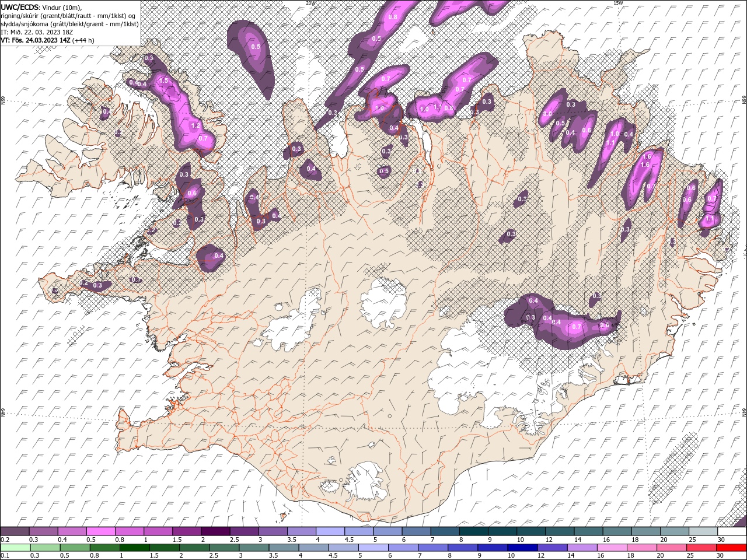This screenshot has width=747, height=560.
Task: Click the '30' label under the upper legend
Action: coord(721,540)
